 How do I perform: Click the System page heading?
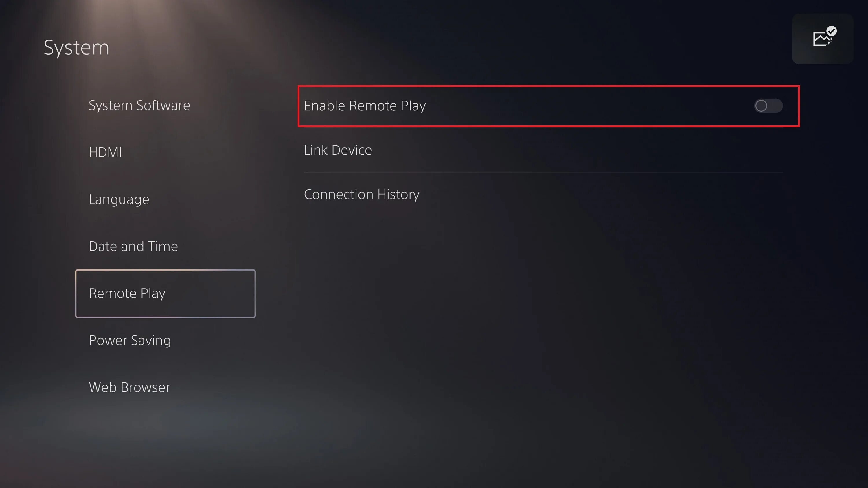pyautogui.click(x=76, y=47)
